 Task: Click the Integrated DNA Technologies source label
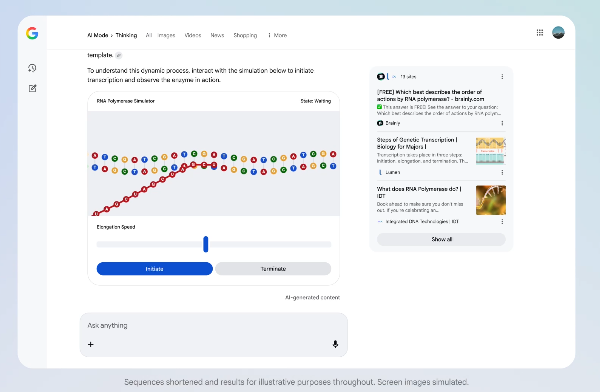tap(418, 222)
